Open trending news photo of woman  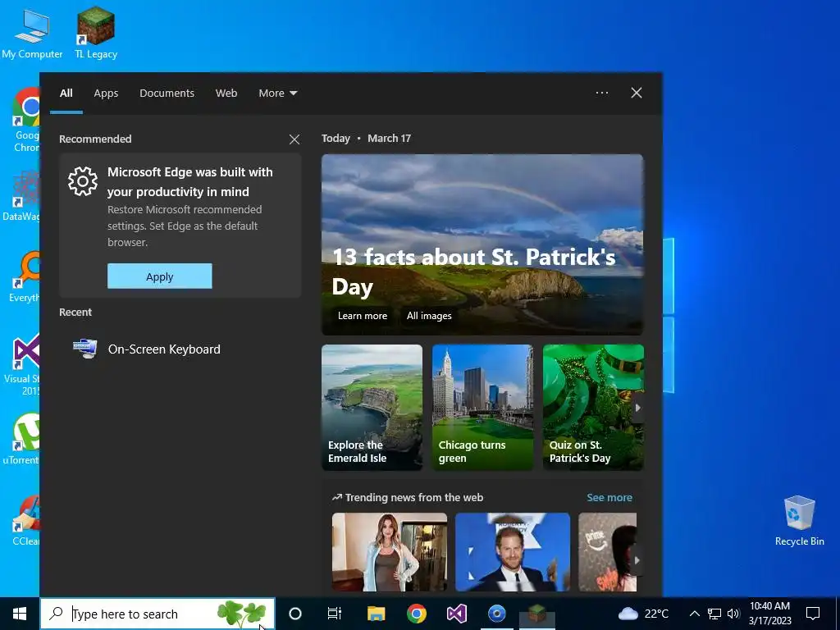[x=390, y=552]
